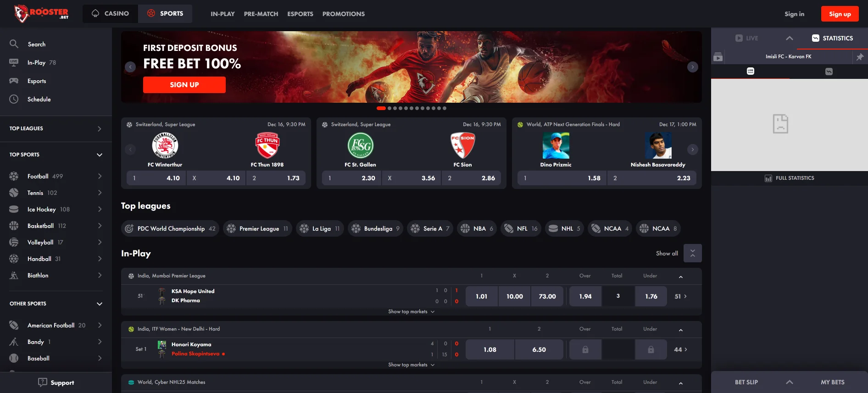The image size is (868, 393).
Task: Expand the Bet Slip panel
Action: point(789,382)
